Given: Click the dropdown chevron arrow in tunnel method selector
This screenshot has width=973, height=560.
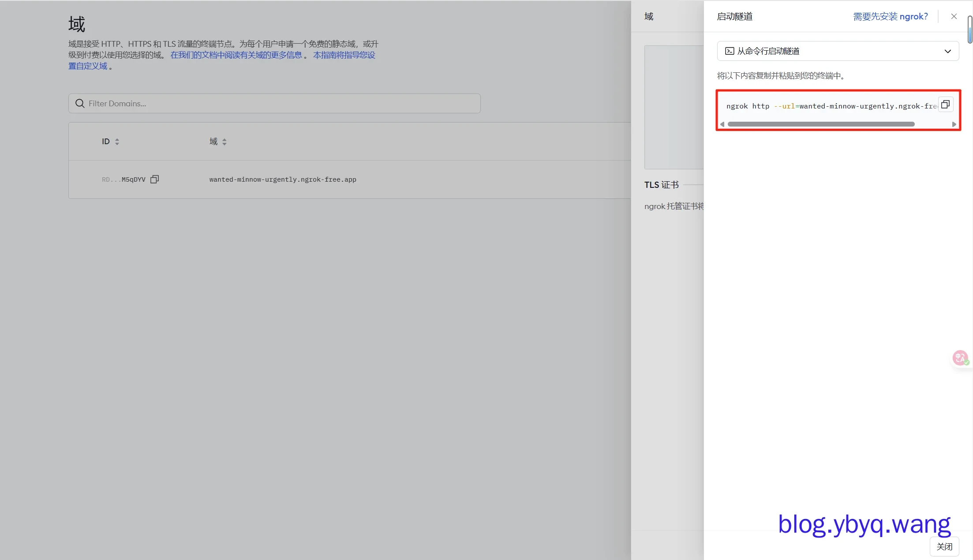Looking at the screenshot, I should [947, 51].
